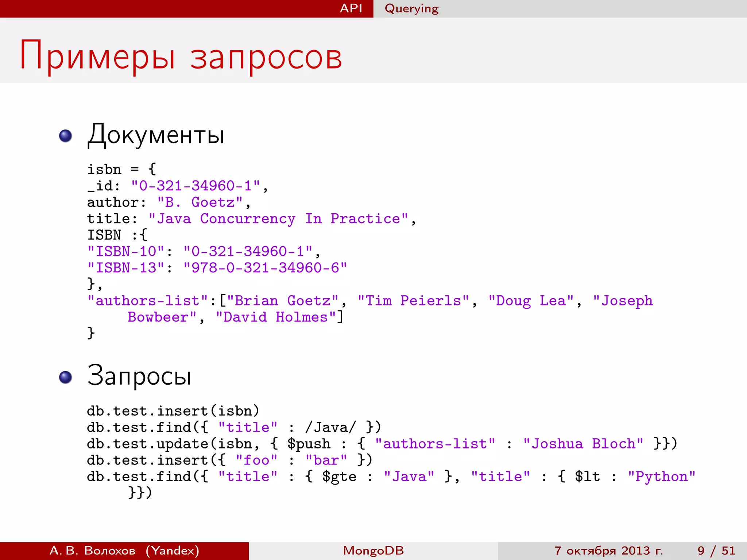Click the blue bullet next to Запросы
Screen dimensions: 747x560
point(66,377)
